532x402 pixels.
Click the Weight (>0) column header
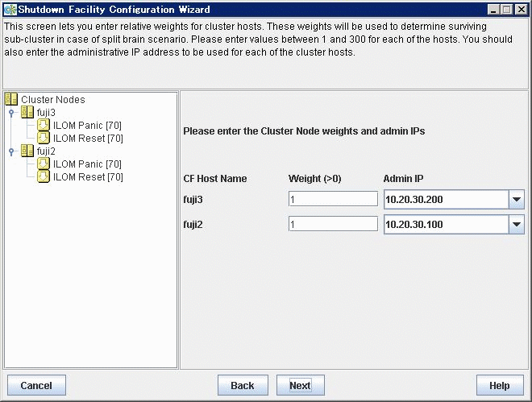(314, 179)
